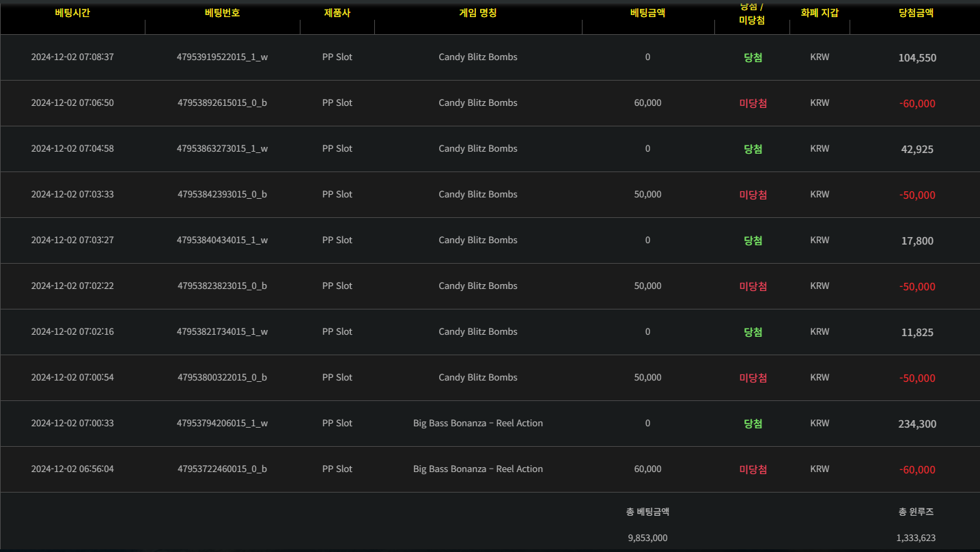Click the 제품사 column header
Screen dimensions: 980x552
337,13
